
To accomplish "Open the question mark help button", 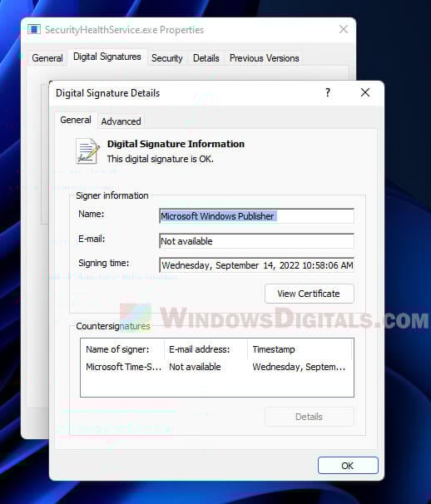I will coord(328,92).
